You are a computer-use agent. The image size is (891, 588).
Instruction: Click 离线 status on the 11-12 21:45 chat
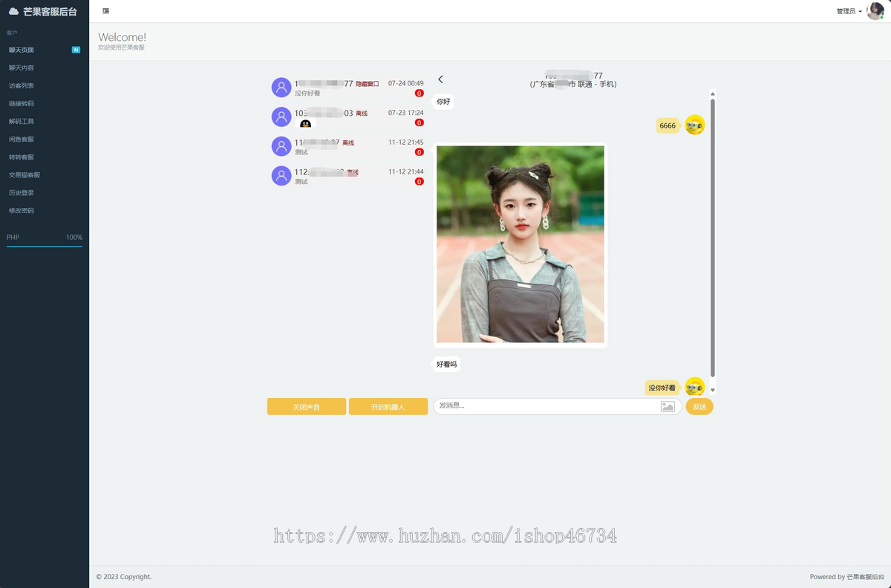pyautogui.click(x=348, y=143)
